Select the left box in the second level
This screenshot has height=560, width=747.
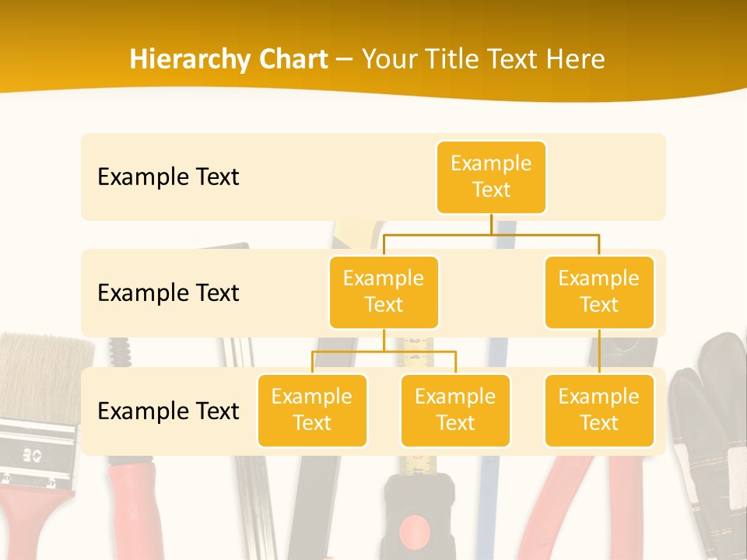[384, 292]
